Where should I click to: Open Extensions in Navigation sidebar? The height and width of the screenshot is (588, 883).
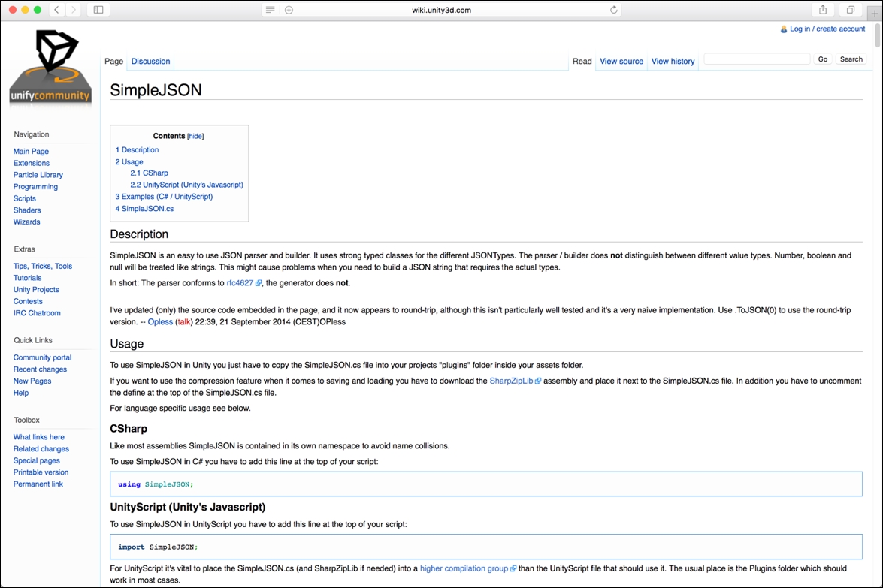[32, 163]
